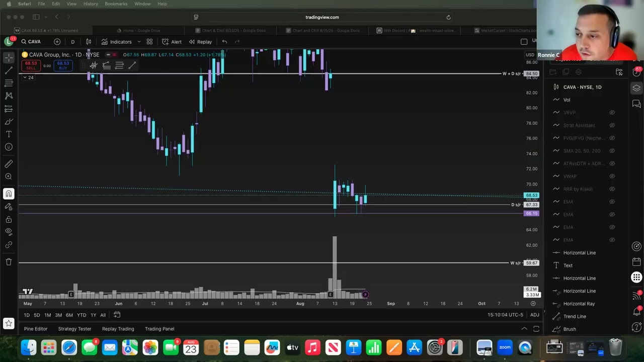
Task: Add symbol with the plus circle button
Action: pyautogui.click(x=57, y=42)
